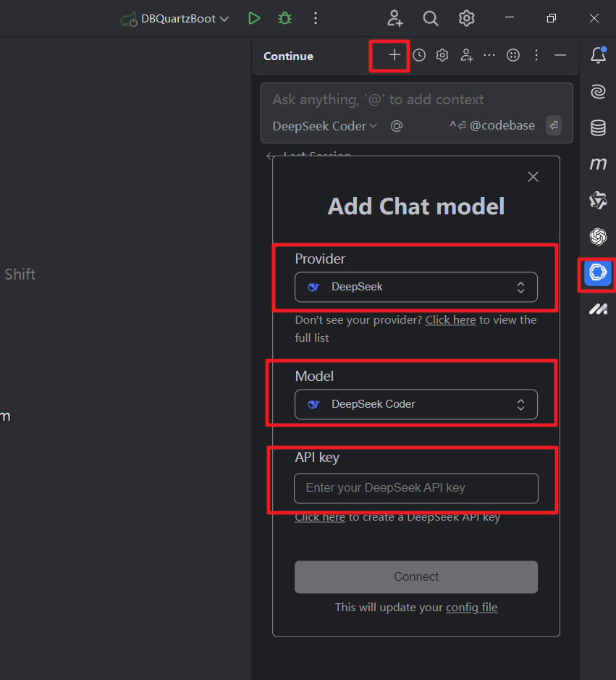Open the config file link

pyautogui.click(x=472, y=608)
